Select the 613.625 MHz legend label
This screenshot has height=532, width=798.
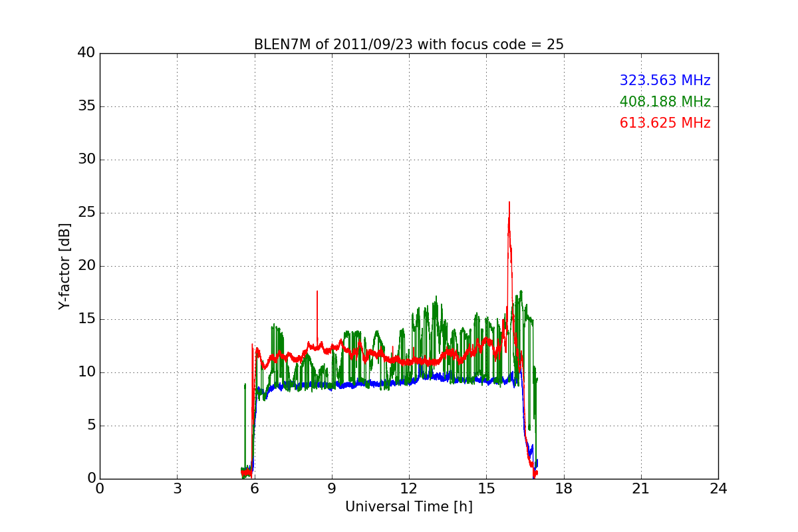coord(665,123)
